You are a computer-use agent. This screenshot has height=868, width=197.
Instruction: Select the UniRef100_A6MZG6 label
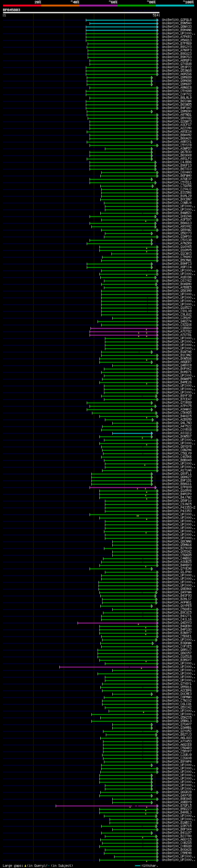177,74
